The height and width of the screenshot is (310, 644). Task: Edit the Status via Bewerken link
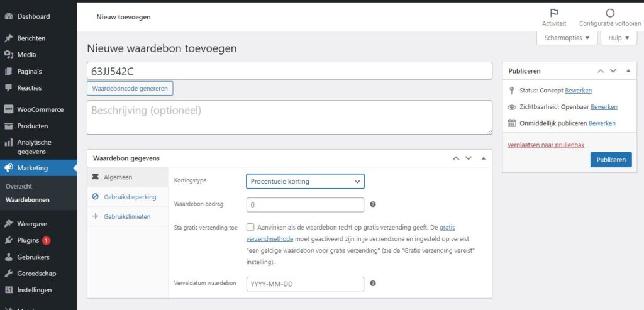point(579,91)
